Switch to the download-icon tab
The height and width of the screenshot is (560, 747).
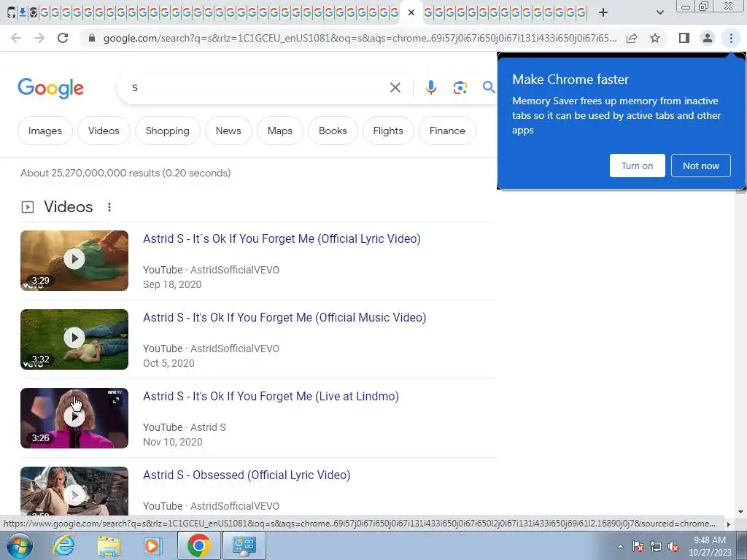(x=23, y=12)
